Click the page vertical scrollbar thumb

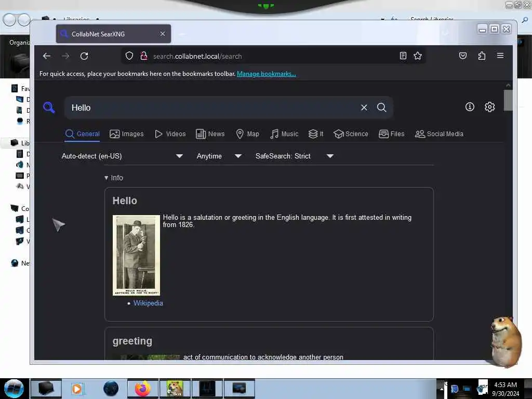(x=508, y=100)
